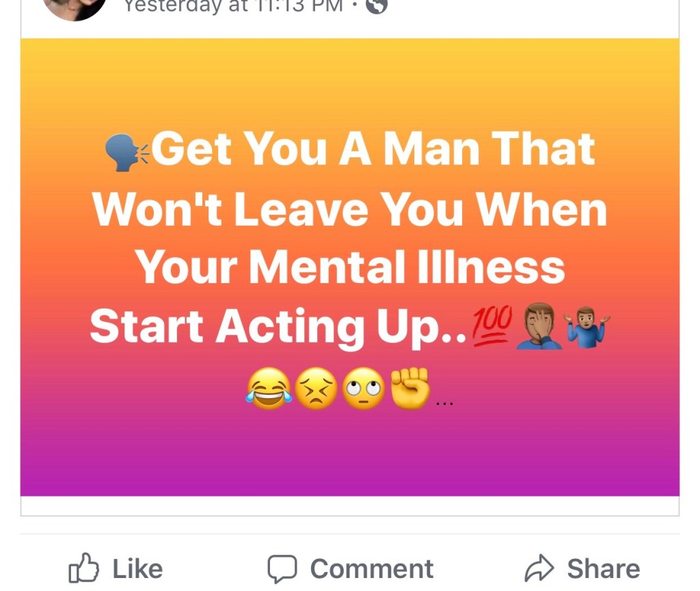Click the Share button label
The height and width of the screenshot is (591, 700).
(604, 568)
